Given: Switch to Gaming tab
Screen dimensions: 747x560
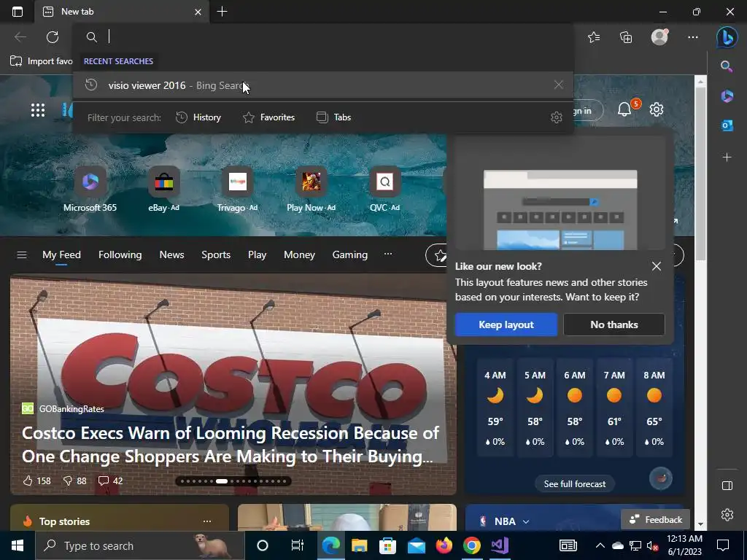Looking at the screenshot, I should pyautogui.click(x=349, y=254).
